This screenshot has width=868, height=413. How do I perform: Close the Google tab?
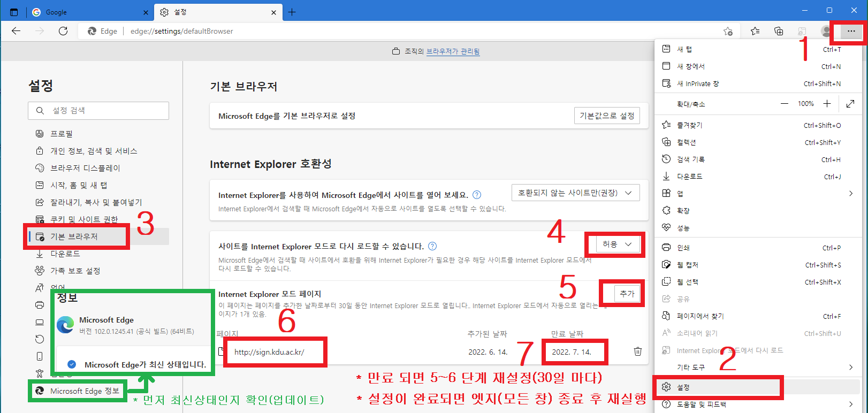click(x=146, y=12)
